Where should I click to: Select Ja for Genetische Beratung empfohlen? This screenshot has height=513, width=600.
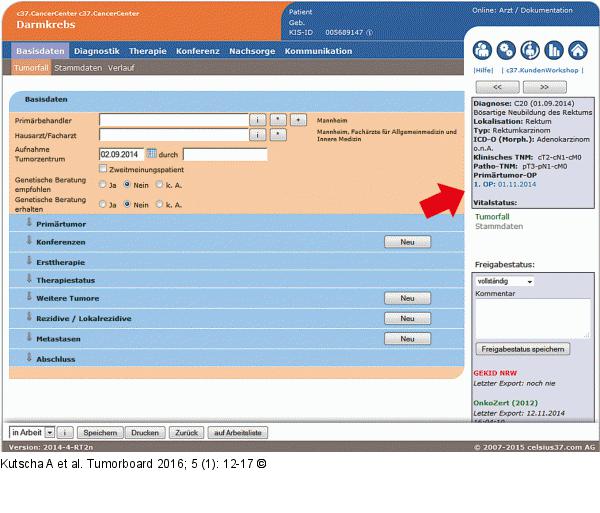tap(103, 184)
